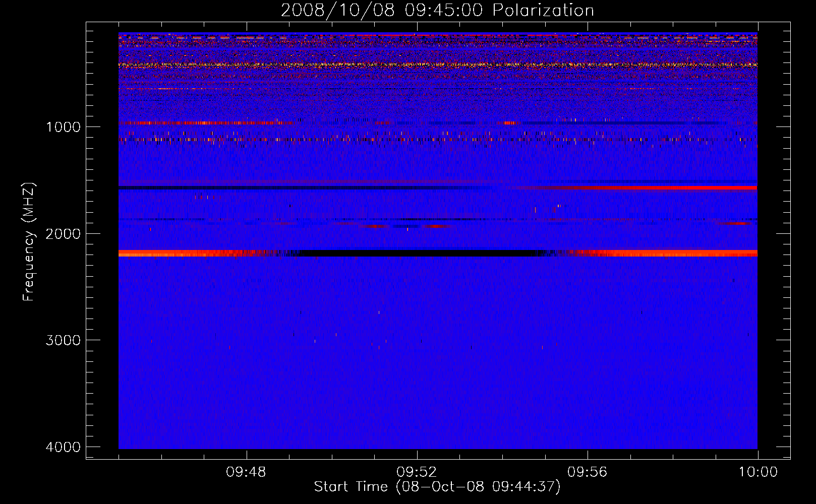Click the "09:48" time tick label
This screenshot has width=816, height=504.
(246, 472)
